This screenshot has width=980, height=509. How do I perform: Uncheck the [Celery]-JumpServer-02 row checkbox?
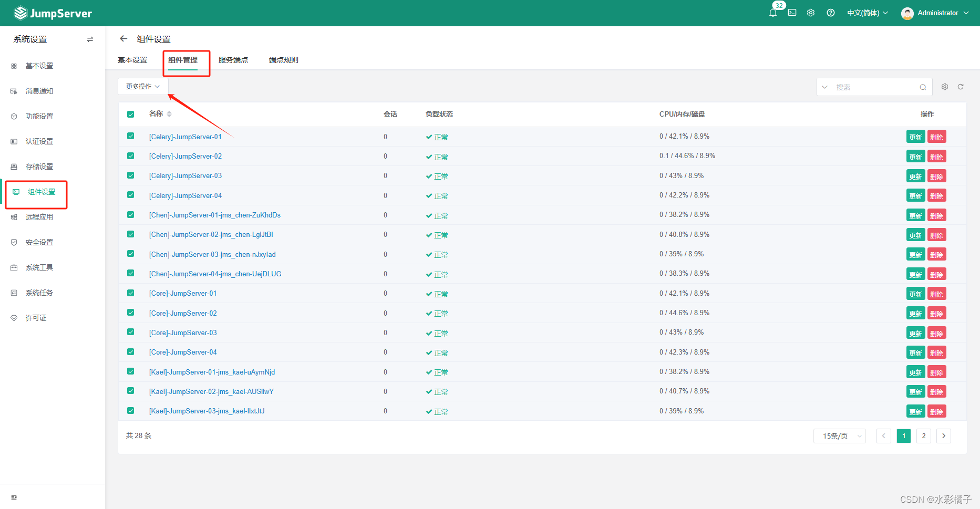click(131, 156)
